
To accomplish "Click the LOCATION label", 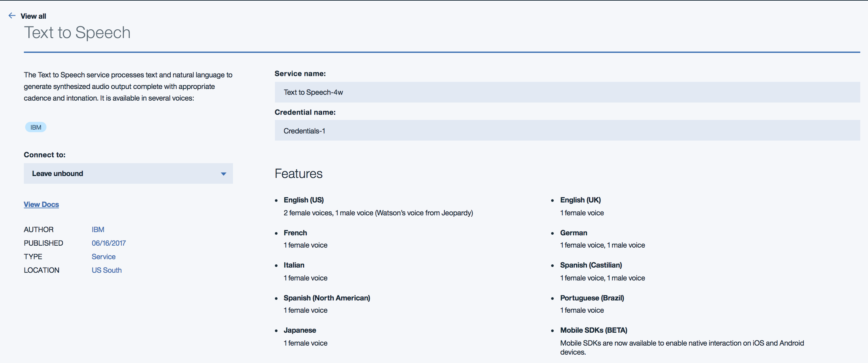I will 41,270.
